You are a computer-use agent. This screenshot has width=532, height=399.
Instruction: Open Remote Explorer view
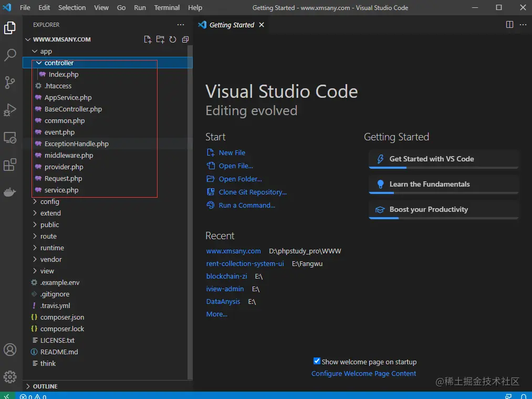click(10, 138)
